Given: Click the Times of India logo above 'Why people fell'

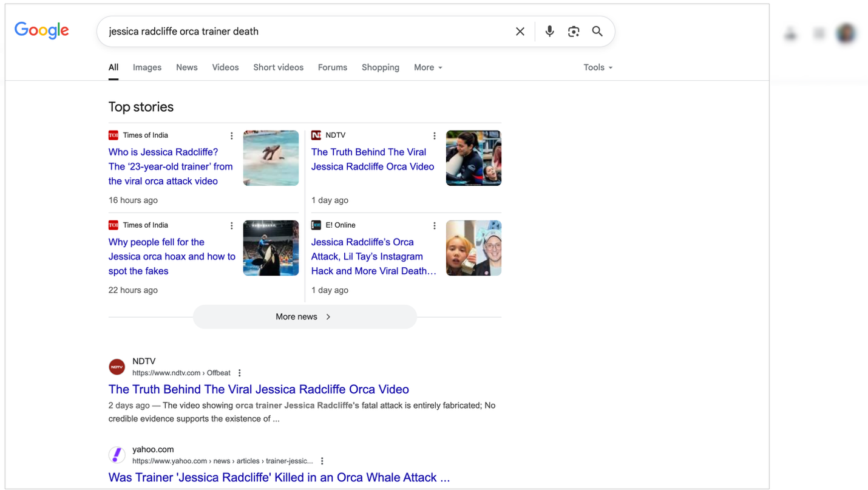Looking at the screenshot, I should pos(114,225).
